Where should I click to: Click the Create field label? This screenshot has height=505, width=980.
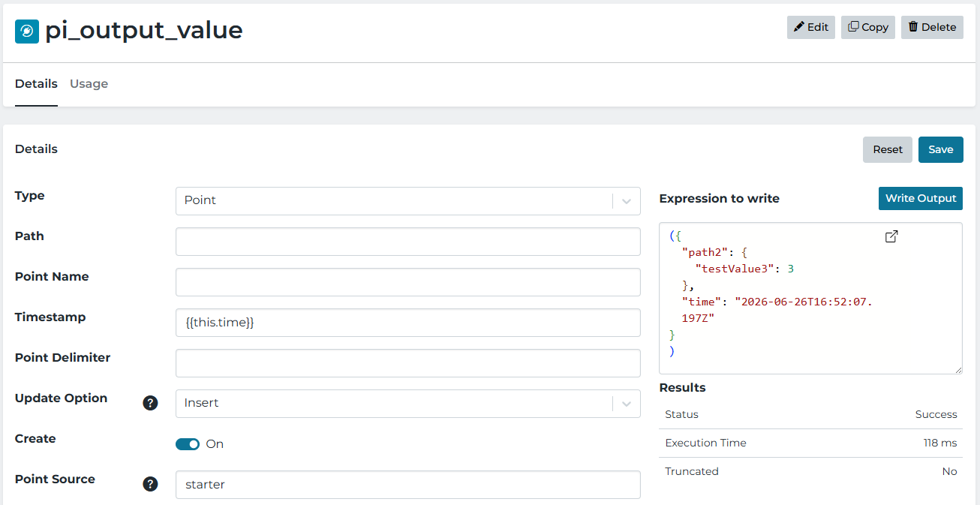(x=35, y=438)
